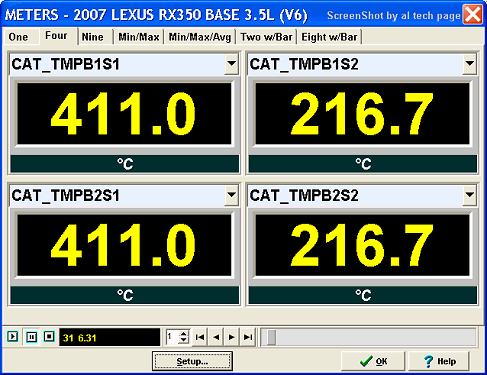Click the CAT_TMPB2S1 411.0 reading
The height and width of the screenshot is (375, 487).
pos(124,245)
